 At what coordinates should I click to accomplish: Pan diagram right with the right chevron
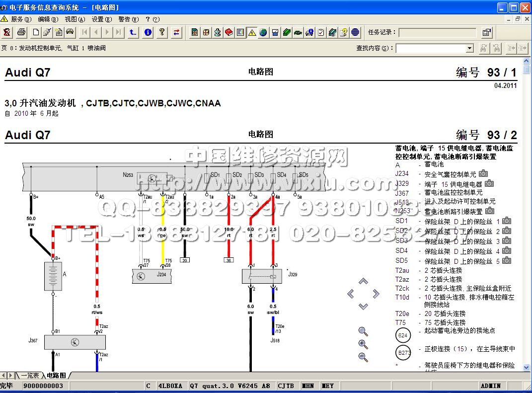[376, 294]
